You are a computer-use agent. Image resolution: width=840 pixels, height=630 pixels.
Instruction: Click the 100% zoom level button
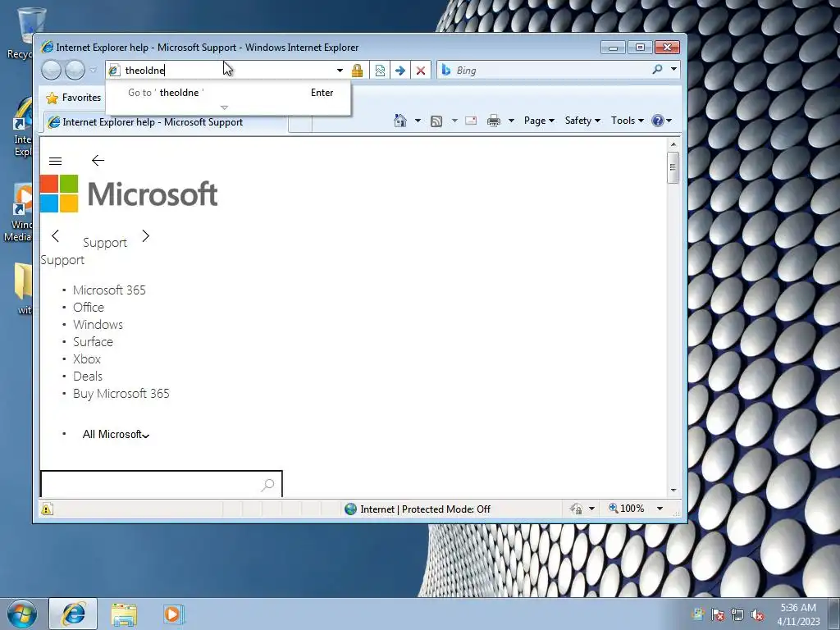[626, 509]
